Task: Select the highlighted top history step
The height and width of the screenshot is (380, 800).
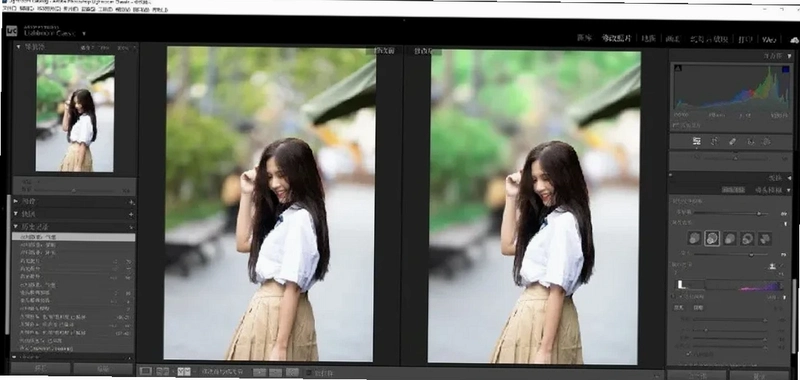Action: [73, 237]
